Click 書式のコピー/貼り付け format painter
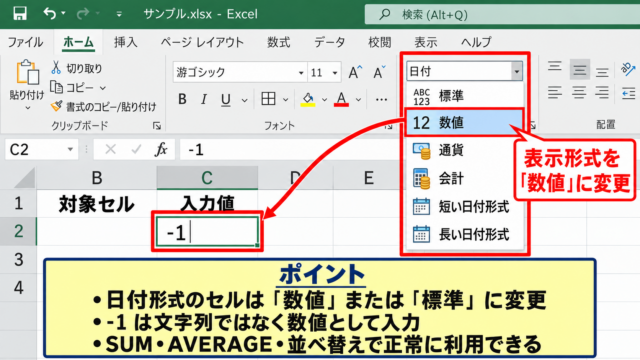 click(103, 107)
